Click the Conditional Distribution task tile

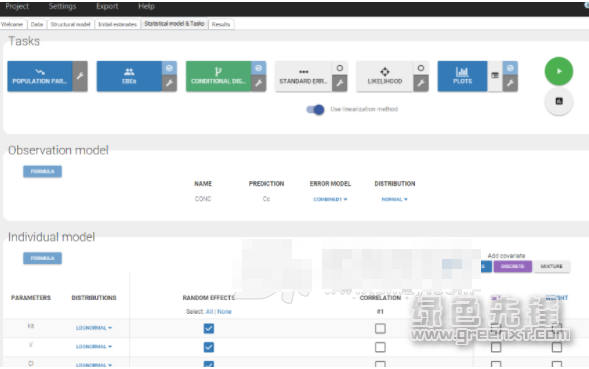point(219,76)
